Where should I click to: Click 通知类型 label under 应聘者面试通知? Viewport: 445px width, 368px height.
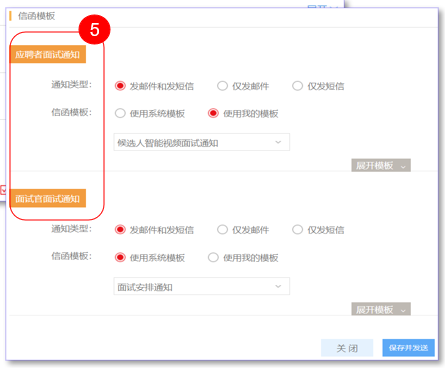[71, 85]
